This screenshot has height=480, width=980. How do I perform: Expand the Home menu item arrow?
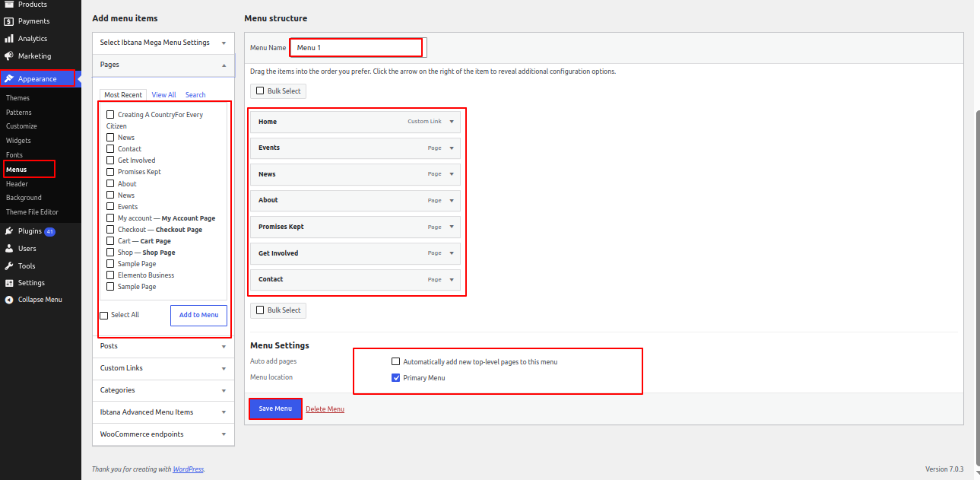(452, 122)
